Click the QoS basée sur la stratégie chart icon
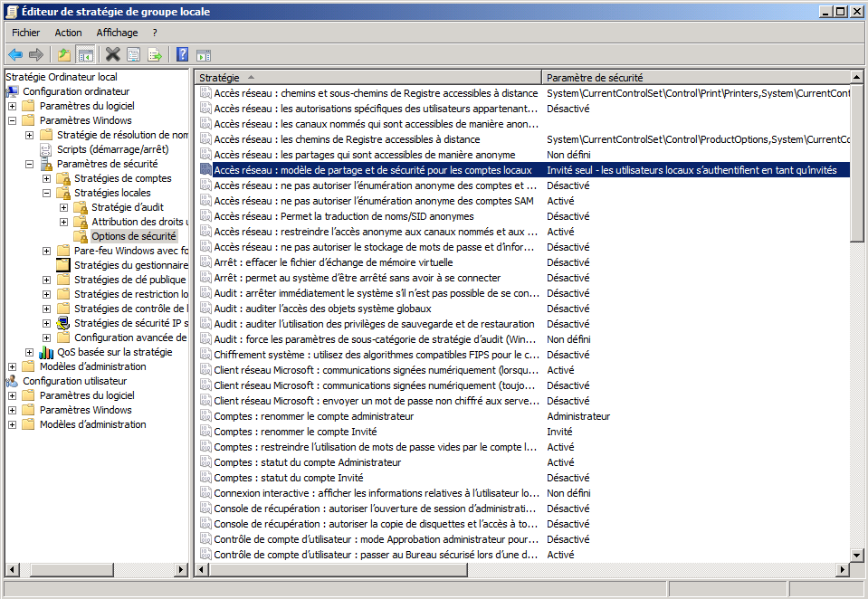 [x=46, y=352]
